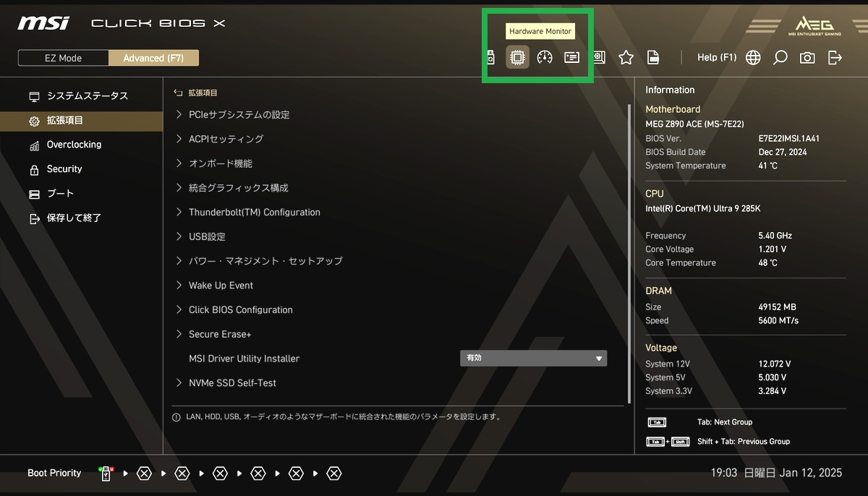
Task: Click the "Shift + Tab: Previous Group" hint
Action: click(x=744, y=442)
